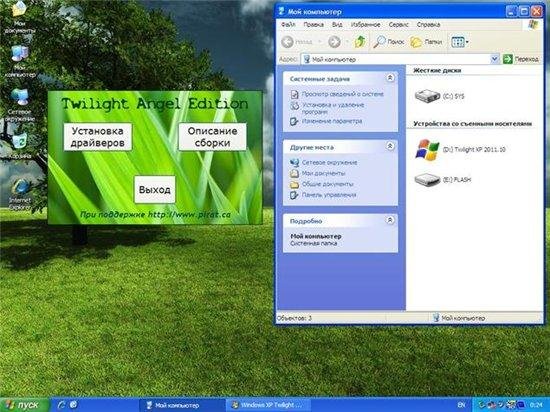Screen dimensions: 550x412
Task: Toggle the Папки folders pane button
Action: click(x=426, y=42)
